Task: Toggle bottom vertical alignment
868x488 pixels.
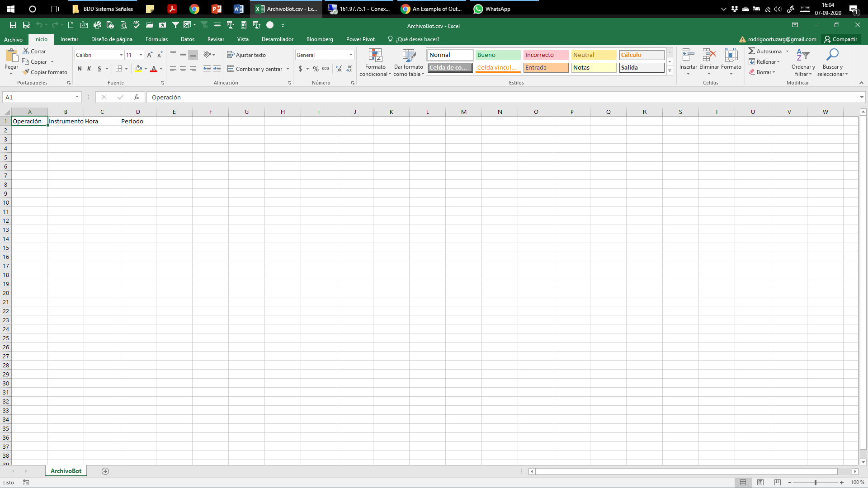Action: [x=193, y=55]
